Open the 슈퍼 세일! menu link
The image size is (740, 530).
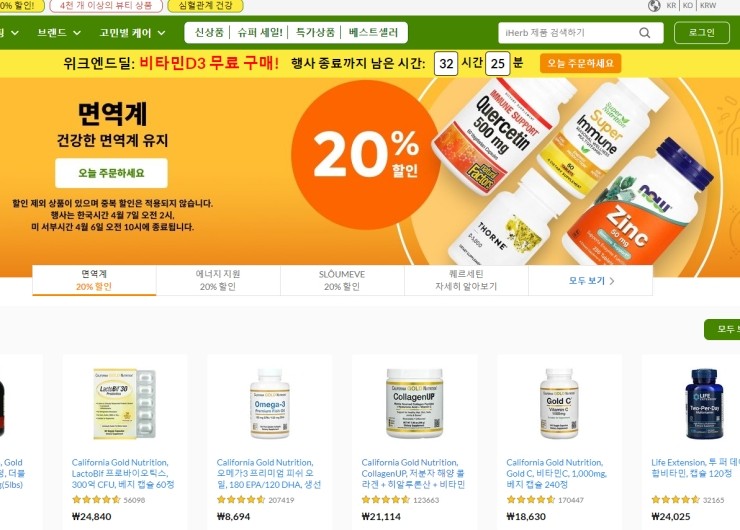tap(260, 33)
